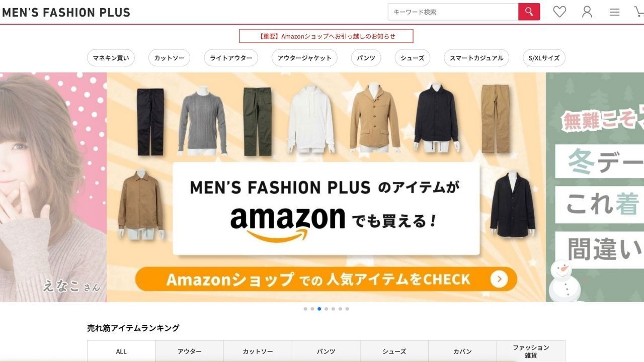The height and width of the screenshot is (362, 644).
Task: Select the マネキン買い category pill
Action: pyautogui.click(x=111, y=58)
